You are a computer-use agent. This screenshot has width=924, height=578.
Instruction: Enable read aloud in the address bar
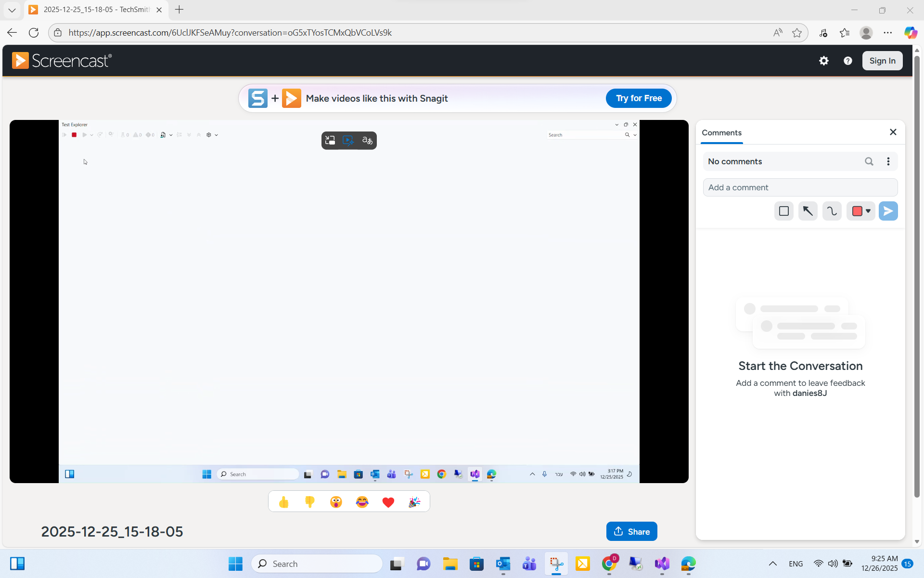click(x=778, y=32)
